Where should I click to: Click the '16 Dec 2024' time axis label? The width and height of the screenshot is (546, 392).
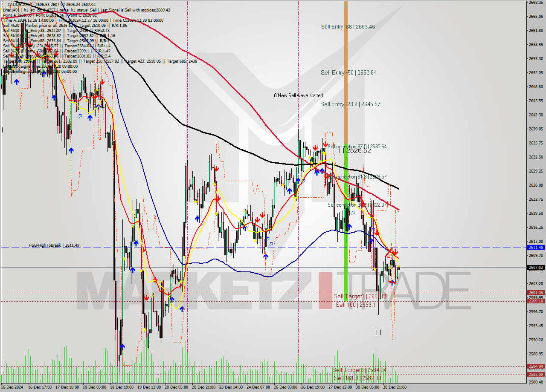pos(12,387)
